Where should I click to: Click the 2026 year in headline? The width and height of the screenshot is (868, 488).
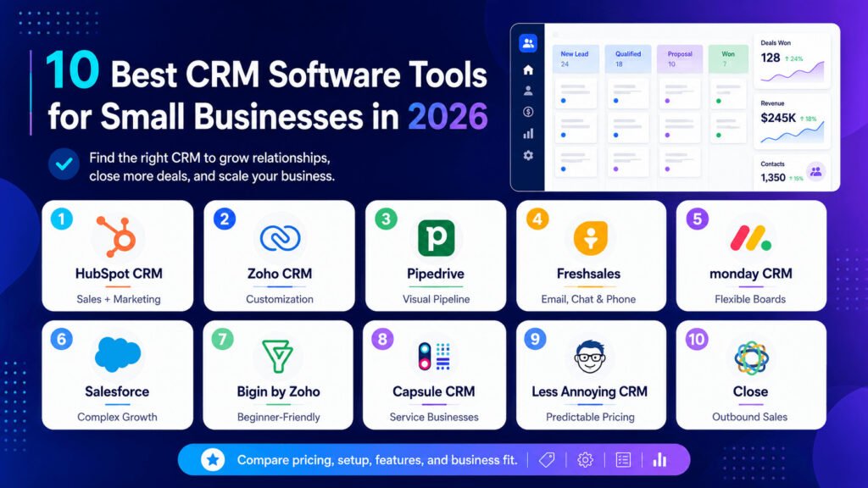pyautogui.click(x=448, y=116)
